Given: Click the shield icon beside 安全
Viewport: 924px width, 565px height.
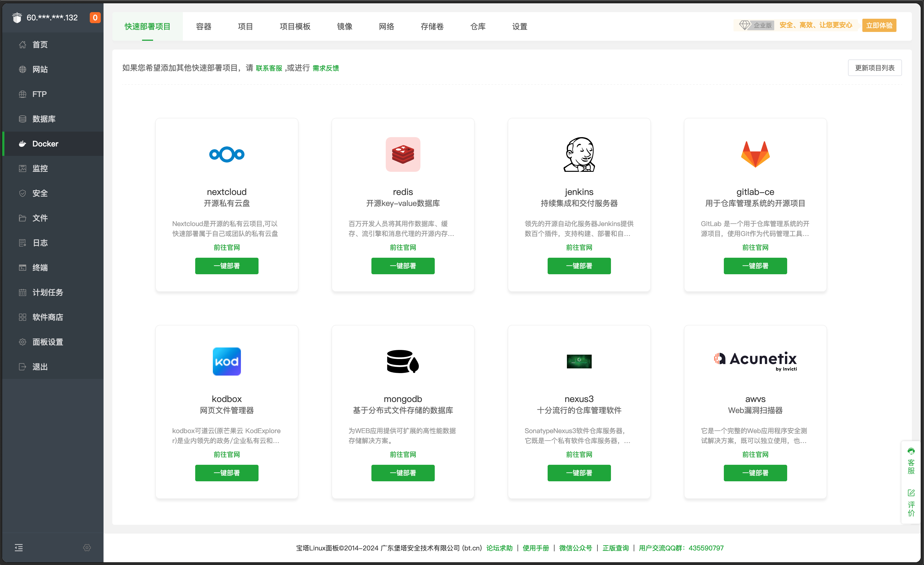Looking at the screenshot, I should tap(23, 193).
